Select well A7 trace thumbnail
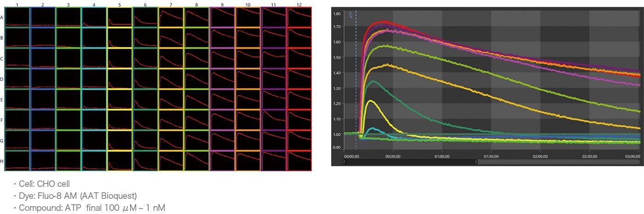 pyautogui.click(x=171, y=18)
